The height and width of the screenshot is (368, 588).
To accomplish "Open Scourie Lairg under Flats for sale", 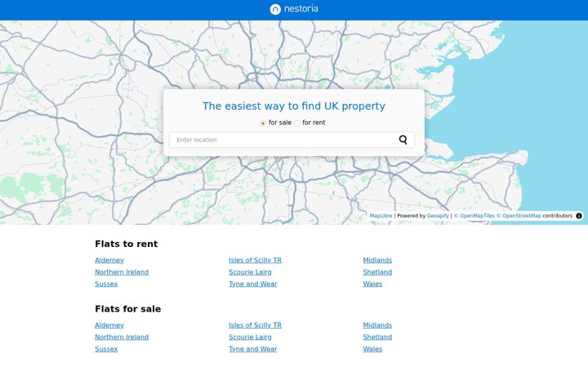I will point(250,337).
